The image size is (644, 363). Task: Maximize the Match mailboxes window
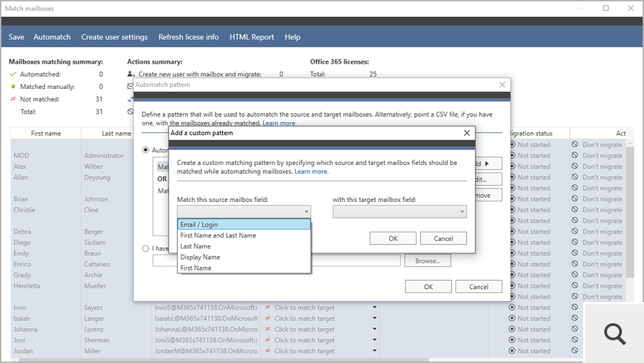point(606,8)
